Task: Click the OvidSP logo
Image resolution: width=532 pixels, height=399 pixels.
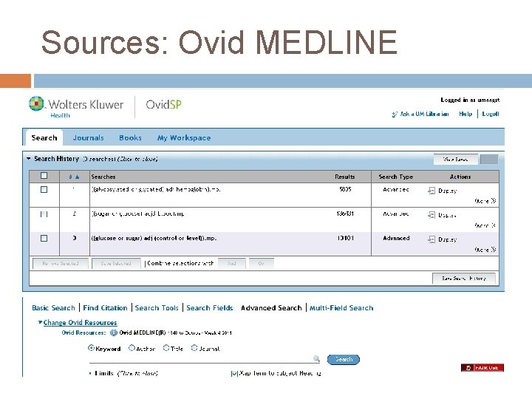Action: coord(163,104)
